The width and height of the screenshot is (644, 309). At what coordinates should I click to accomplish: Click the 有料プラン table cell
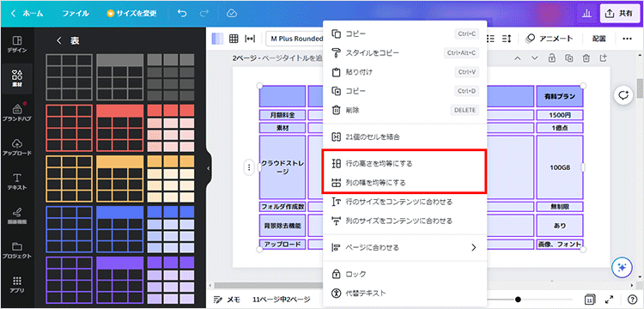pyautogui.click(x=559, y=97)
